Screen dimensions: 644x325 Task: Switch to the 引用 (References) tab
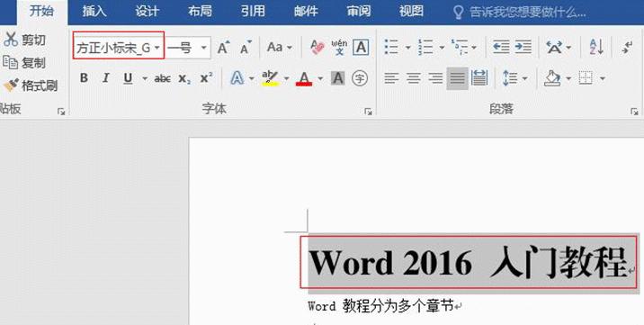[253, 12]
